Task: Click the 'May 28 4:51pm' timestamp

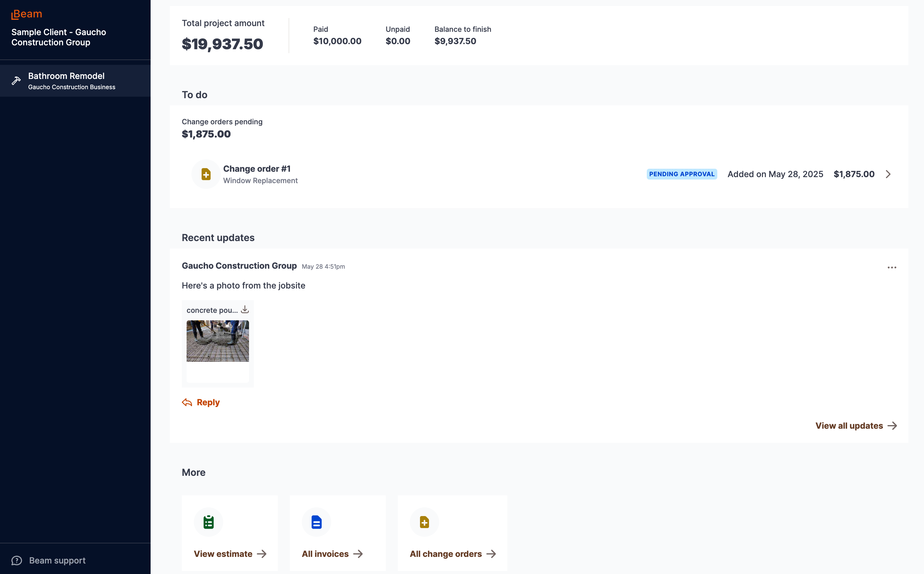Action: 323,267
